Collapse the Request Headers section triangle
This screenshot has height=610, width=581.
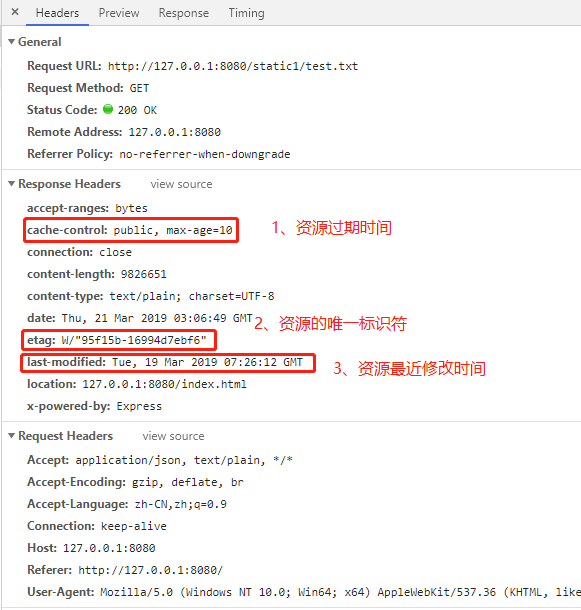(12, 436)
